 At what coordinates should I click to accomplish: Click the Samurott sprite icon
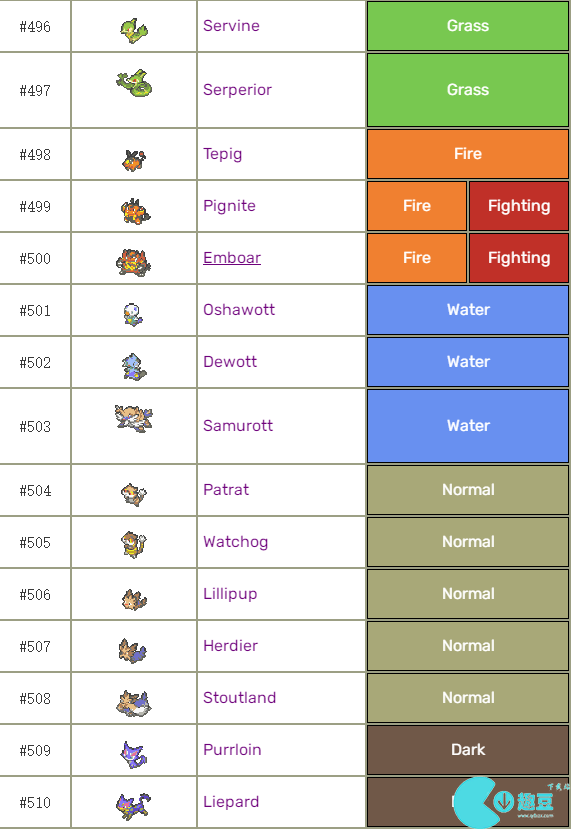pos(134,418)
